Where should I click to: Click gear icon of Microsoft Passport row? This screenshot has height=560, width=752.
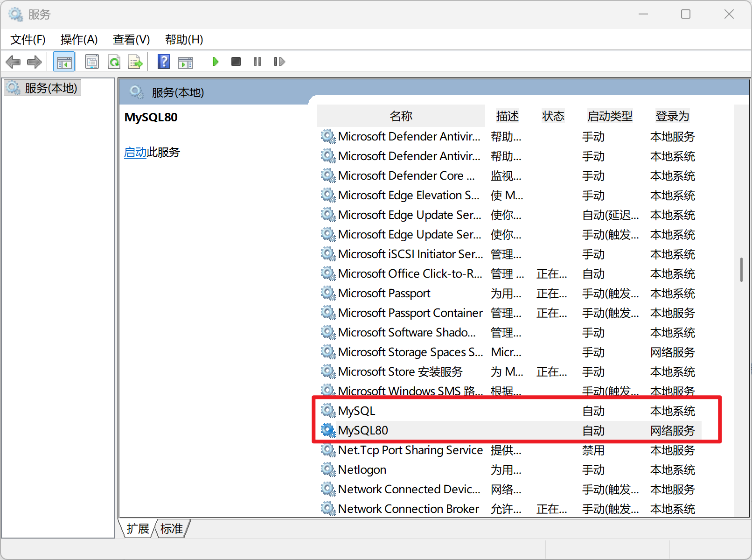[x=328, y=293]
